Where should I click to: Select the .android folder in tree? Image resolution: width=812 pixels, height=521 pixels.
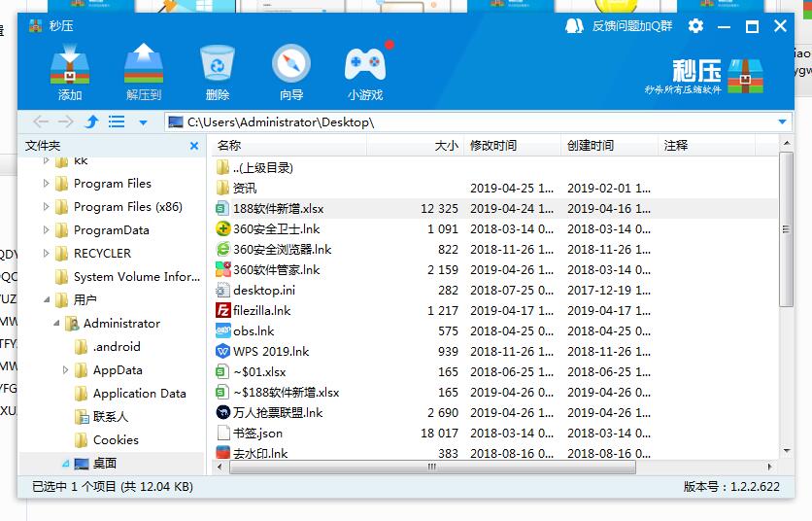click(x=107, y=347)
